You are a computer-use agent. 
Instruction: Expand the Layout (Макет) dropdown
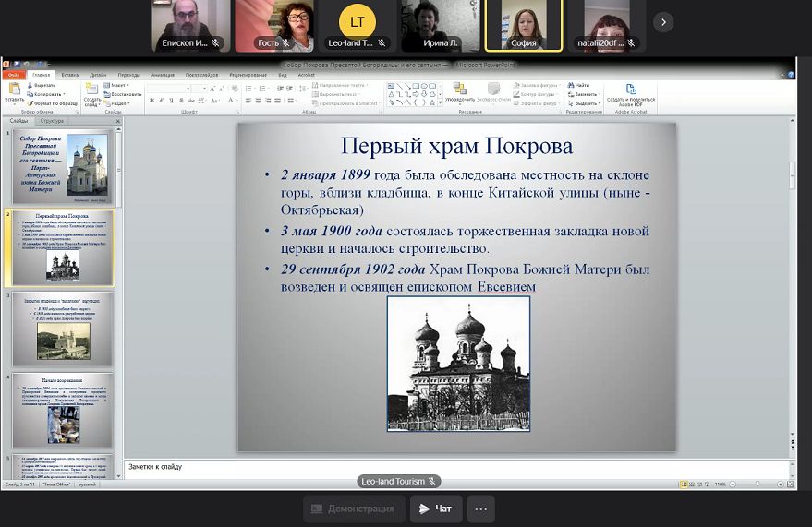click(122, 85)
